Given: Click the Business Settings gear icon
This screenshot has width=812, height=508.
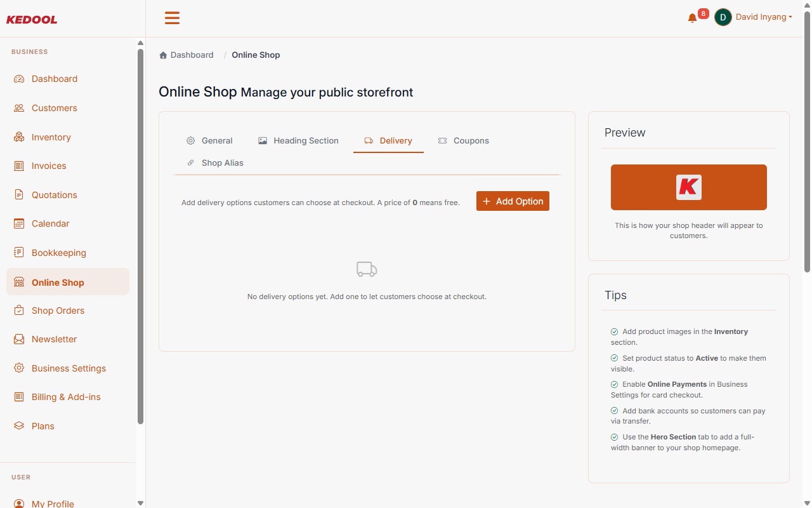Looking at the screenshot, I should click(19, 368).
